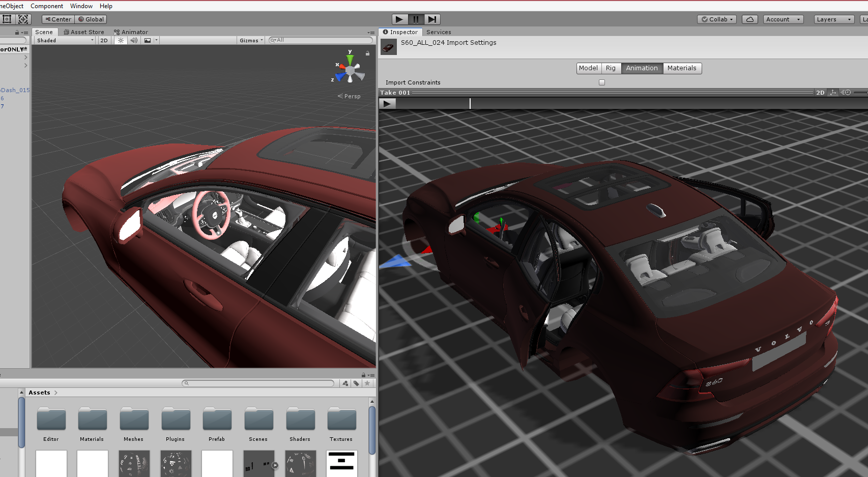
Task: Select the Rect transform tool
Action: 7,19
